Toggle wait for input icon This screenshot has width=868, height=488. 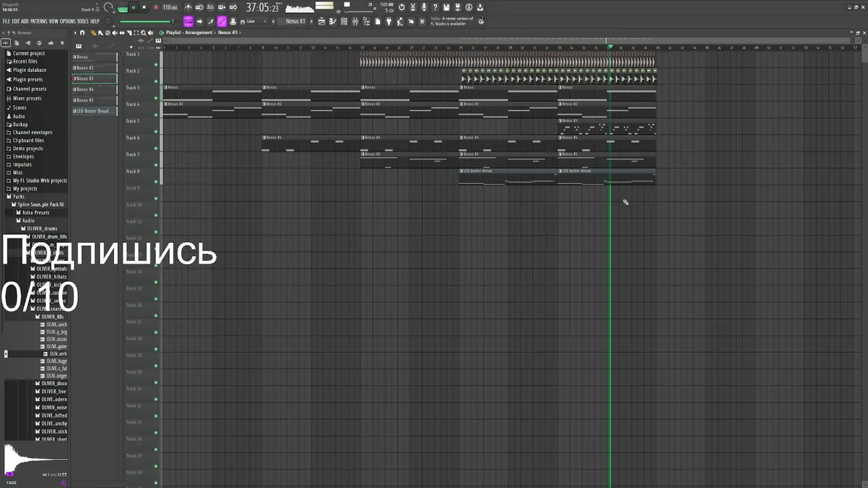coord(198,7)
